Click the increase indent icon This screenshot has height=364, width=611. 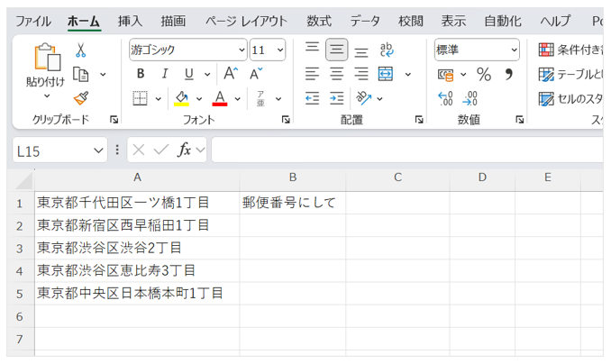pyautogui.click(x=336, y=97)
